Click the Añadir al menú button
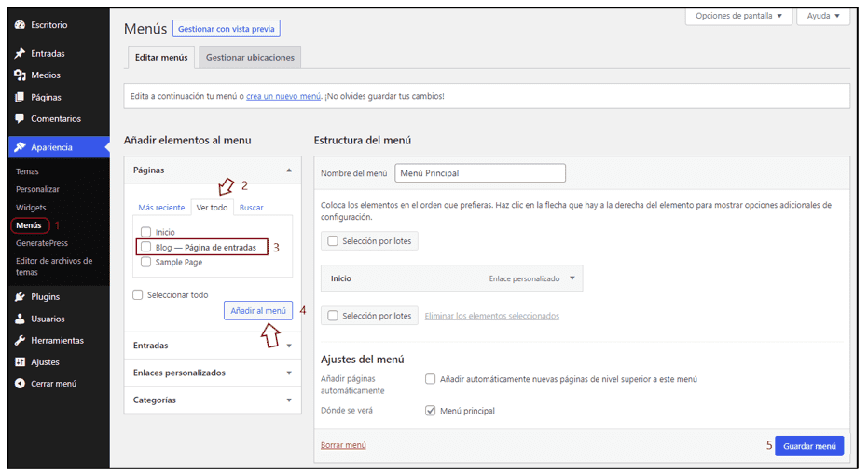 (x=258, y=310)
